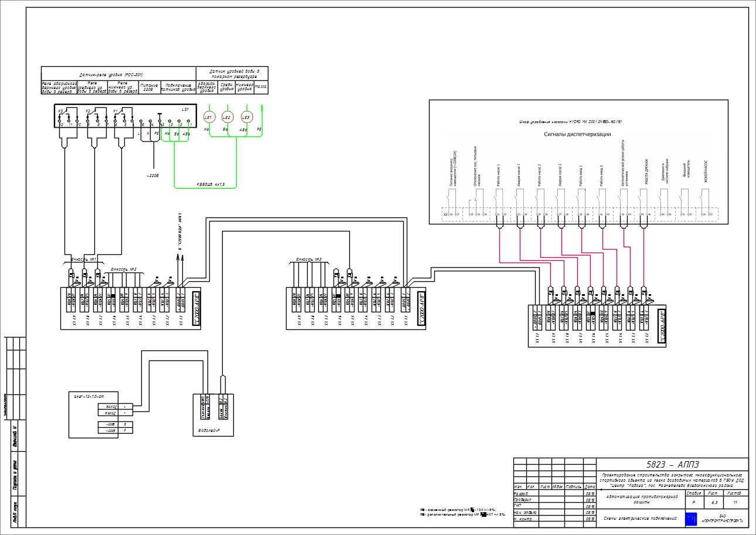Viewport: 756px width, 535px height.
Task: Select the ~220В power supply label
Action: coord(154,175)
